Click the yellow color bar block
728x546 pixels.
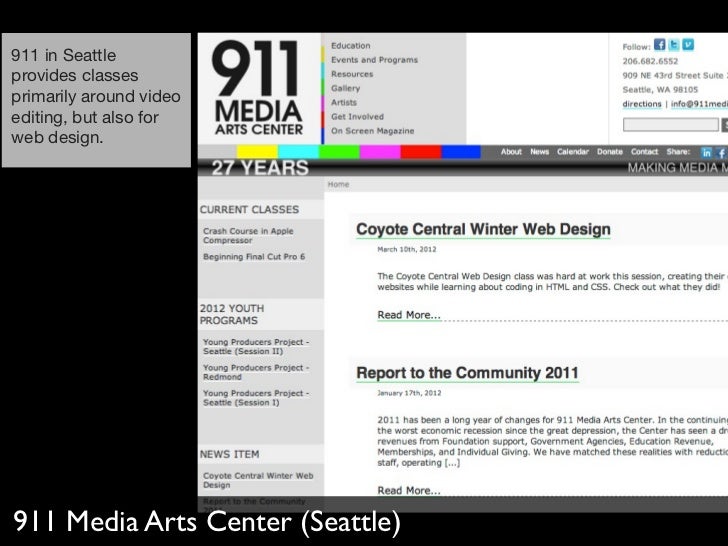[x=257, y=152]
